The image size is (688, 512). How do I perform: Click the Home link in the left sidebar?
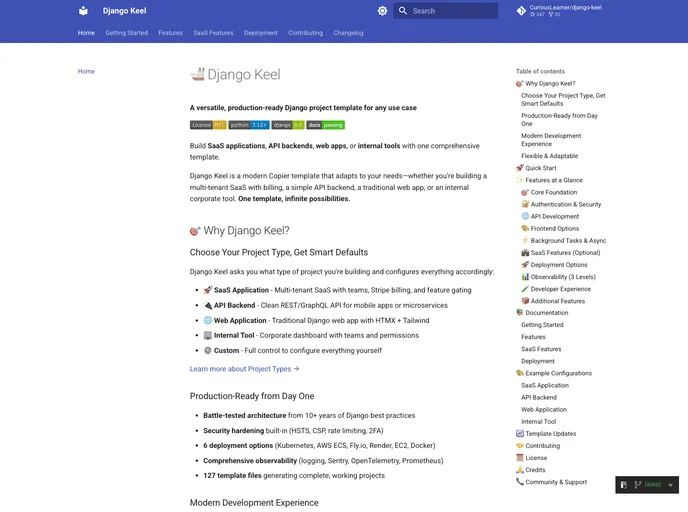click(x=86, y=71)
